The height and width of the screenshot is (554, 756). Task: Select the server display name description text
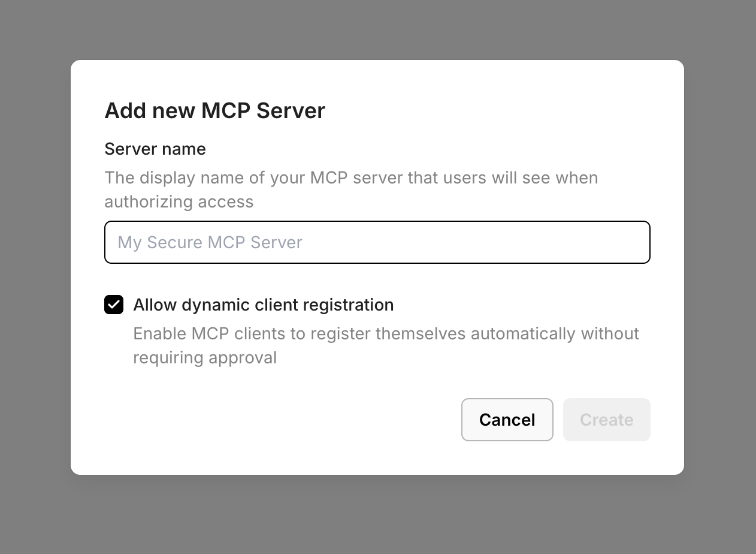pyautogui.click(x=351, y=189)
